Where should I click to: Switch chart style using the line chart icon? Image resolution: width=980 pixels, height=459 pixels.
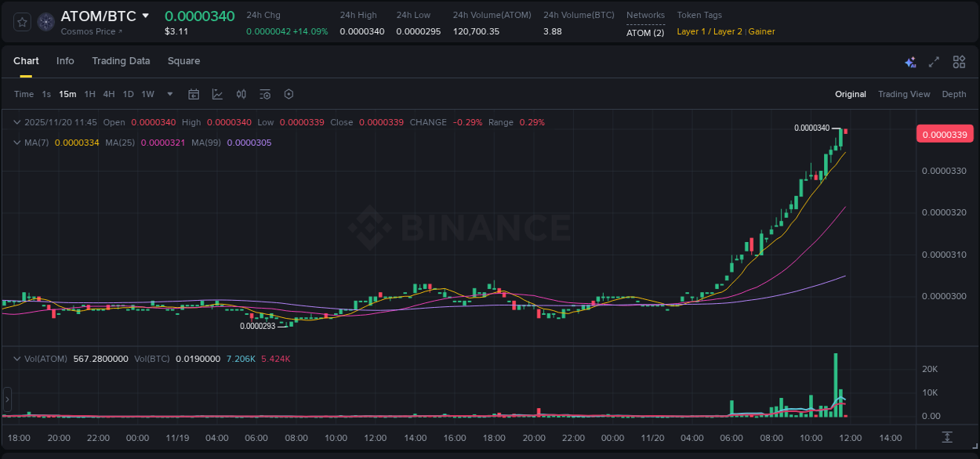(217, 94)
